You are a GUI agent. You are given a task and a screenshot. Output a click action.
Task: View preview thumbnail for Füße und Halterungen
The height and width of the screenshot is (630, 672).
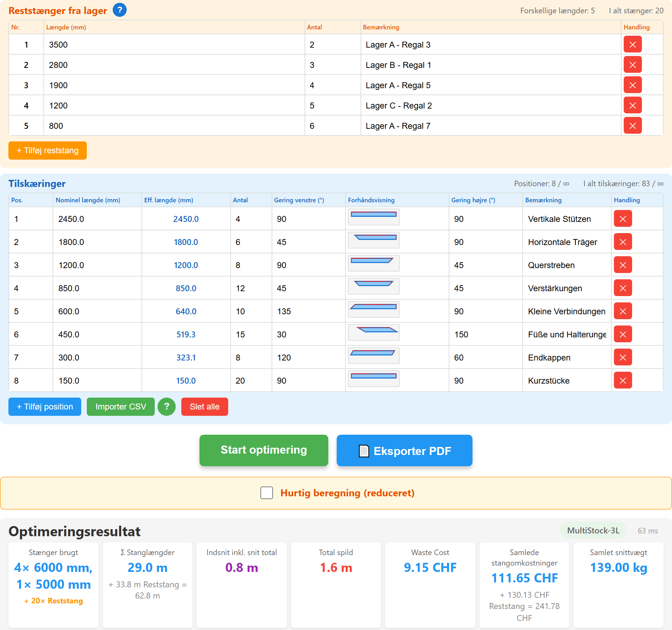(374, 332)
